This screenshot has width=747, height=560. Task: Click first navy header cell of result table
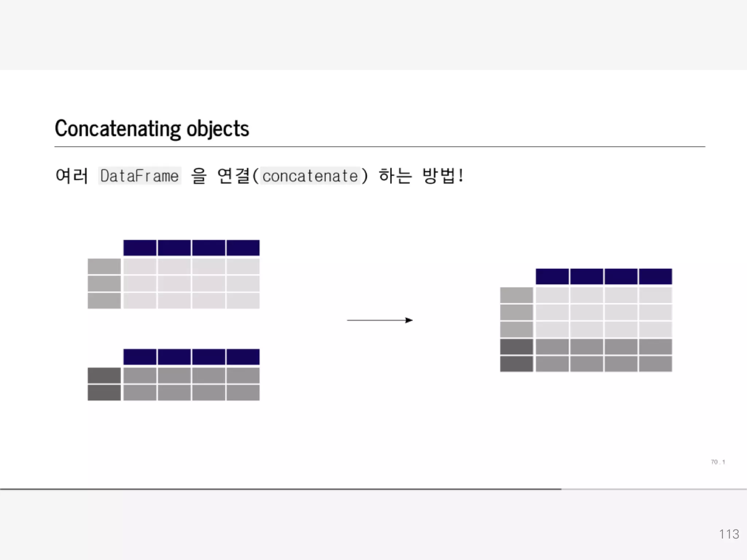pyautogui.click(x=552, y=276)
